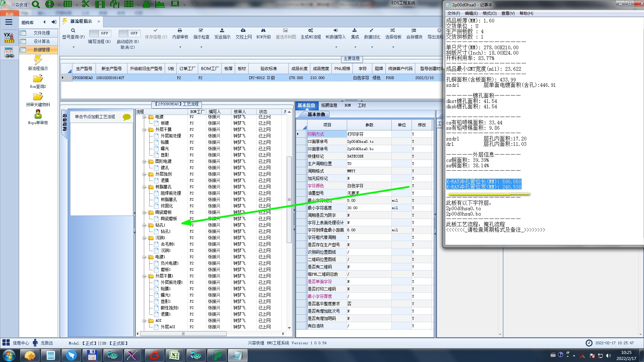Open 预审关键物料 folder icon
Viewport: 644px width, 362px height.
click(38, 100)
